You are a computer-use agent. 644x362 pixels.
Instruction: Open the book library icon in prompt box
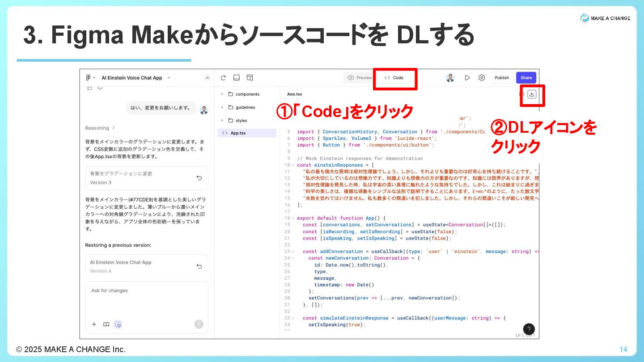[106, 324]
